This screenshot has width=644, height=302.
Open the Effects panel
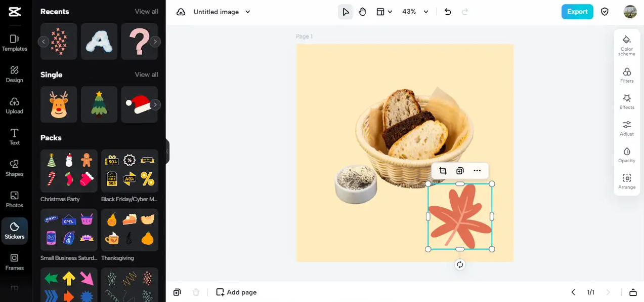tap(627, 101)
